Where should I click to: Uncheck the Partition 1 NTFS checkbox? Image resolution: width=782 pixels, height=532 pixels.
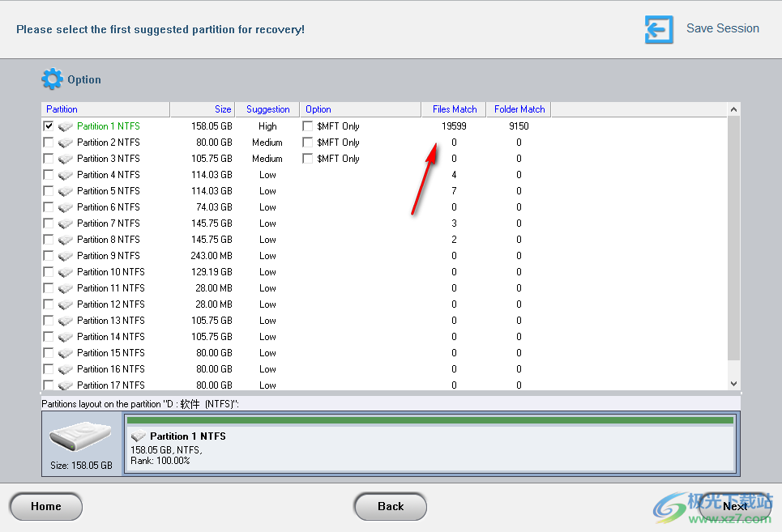(49, 126)
